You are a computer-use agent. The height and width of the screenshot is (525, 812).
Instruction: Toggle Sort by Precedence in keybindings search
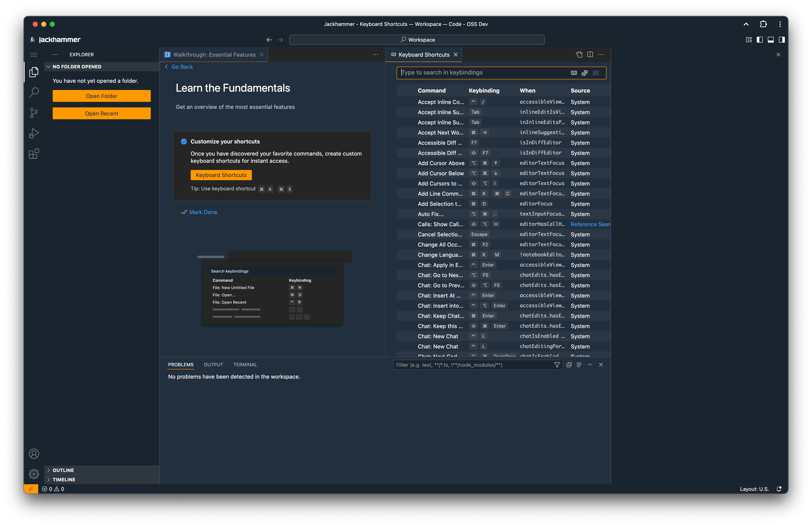(585, 73)
